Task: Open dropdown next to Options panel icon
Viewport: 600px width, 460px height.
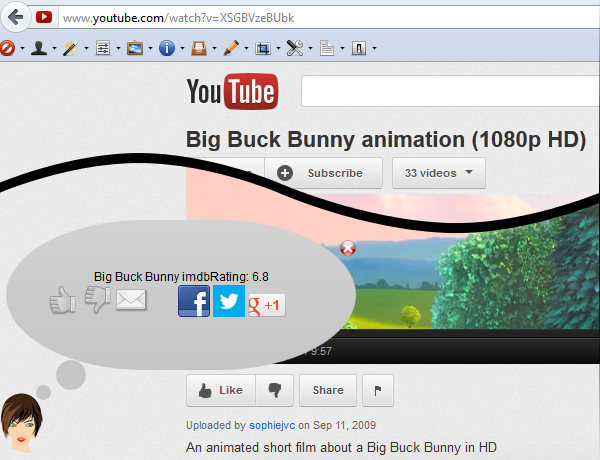Action: (374, 48)
